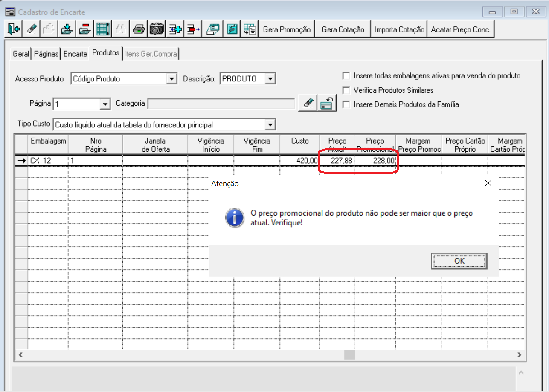Image resolution: width=549 pixels, height=392 pixels.
Task: Click the printer icon in toolbar
Action: 139,29
